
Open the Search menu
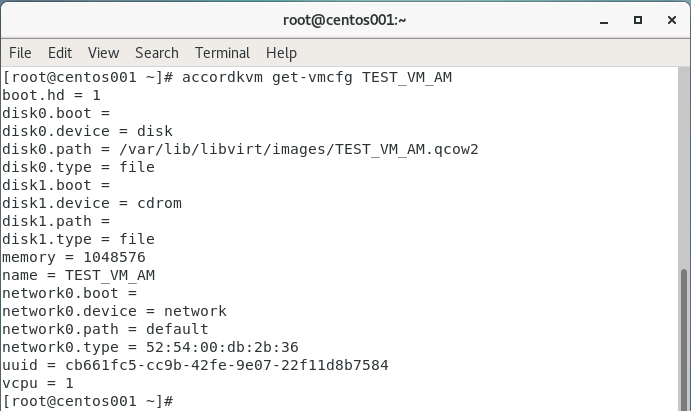tap(157, 52)
